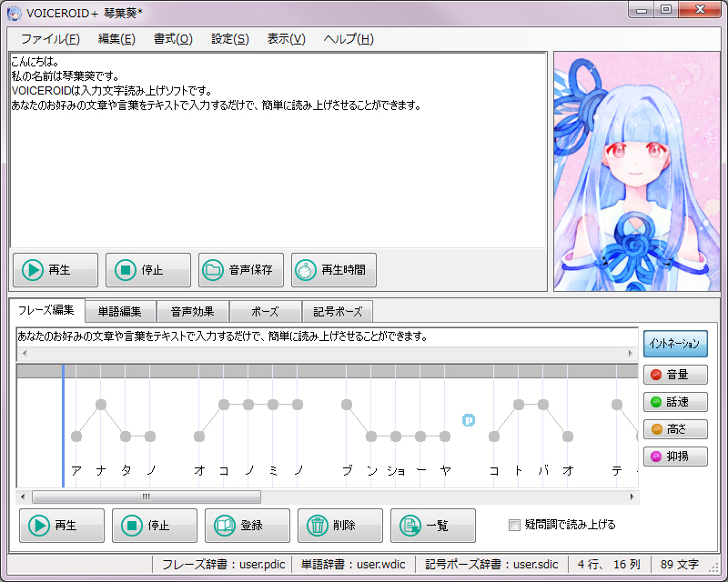Click the 琴葉葵 character portrait image

coord(636,171)
